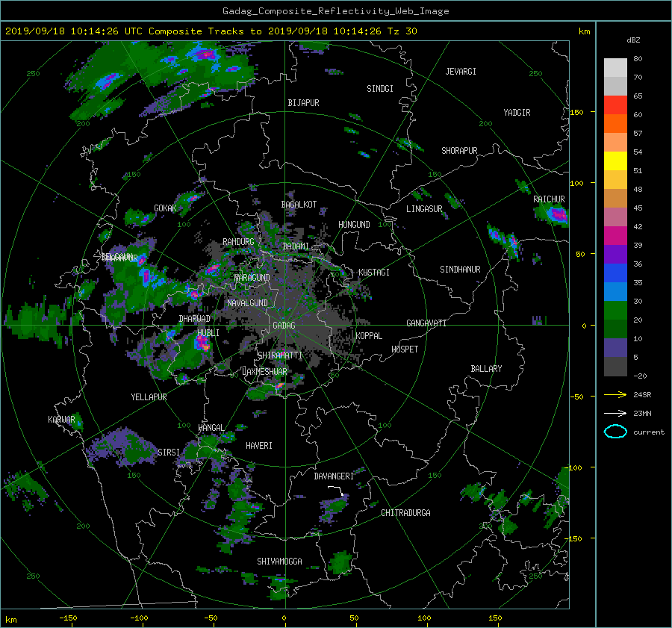The height and width of the screenshot is (628, 672).
Task: Pick the yellow 51-54 dBZ legend swatch
Action: (615, 161)
